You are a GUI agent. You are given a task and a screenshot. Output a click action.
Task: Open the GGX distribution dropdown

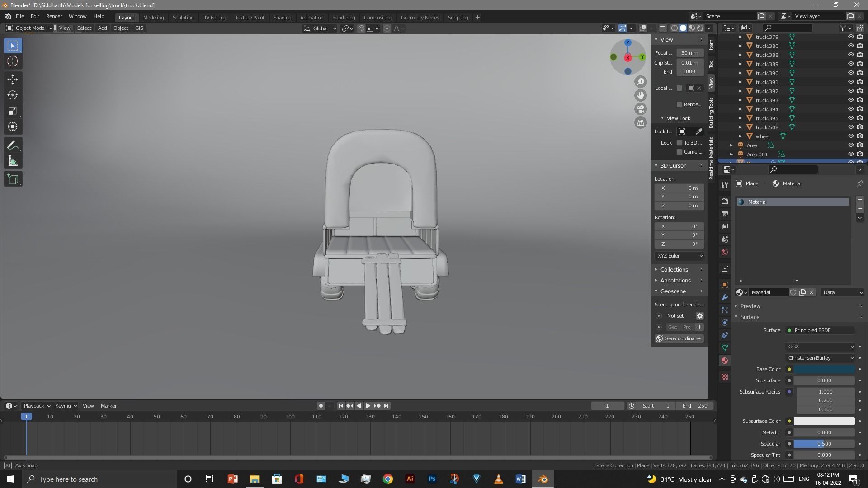820,347
